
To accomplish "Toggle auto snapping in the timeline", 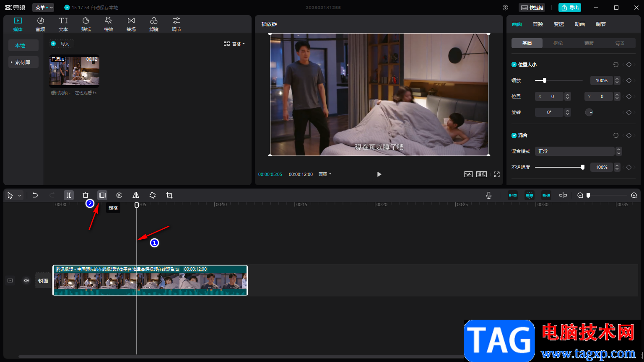I will tap(530, 195).
